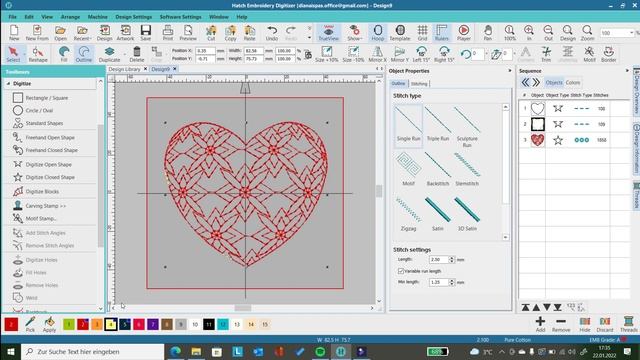Choose the Outline tool
The width and height of the screenshot is (640, 360).
pos(84,54)
